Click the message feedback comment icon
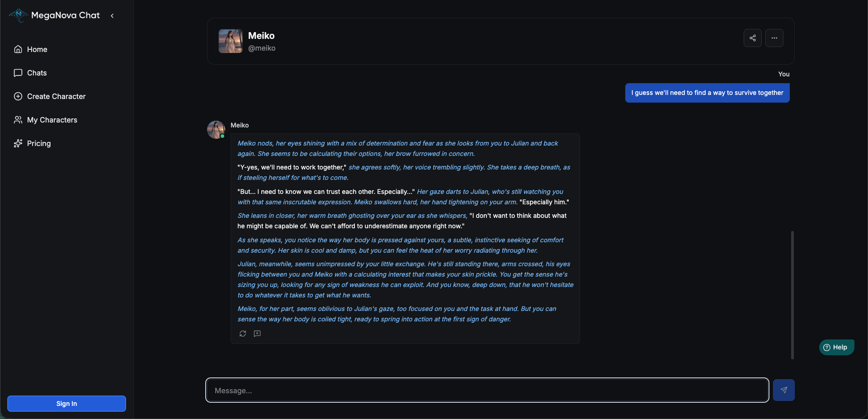The image size is (868, 419). coord(257,334)
